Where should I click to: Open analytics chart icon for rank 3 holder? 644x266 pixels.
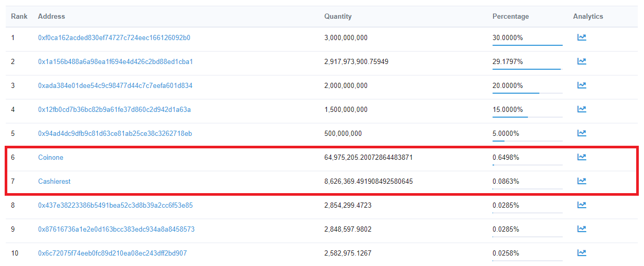(582, 85)
